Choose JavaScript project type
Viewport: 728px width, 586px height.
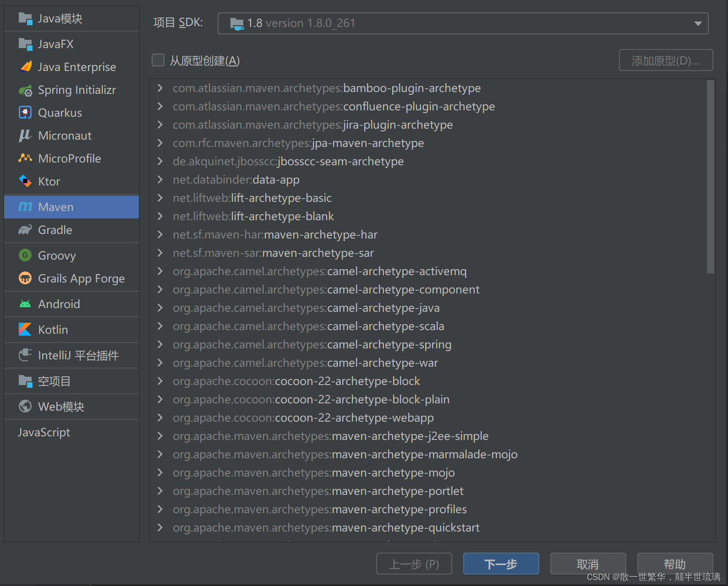point(44,432)
